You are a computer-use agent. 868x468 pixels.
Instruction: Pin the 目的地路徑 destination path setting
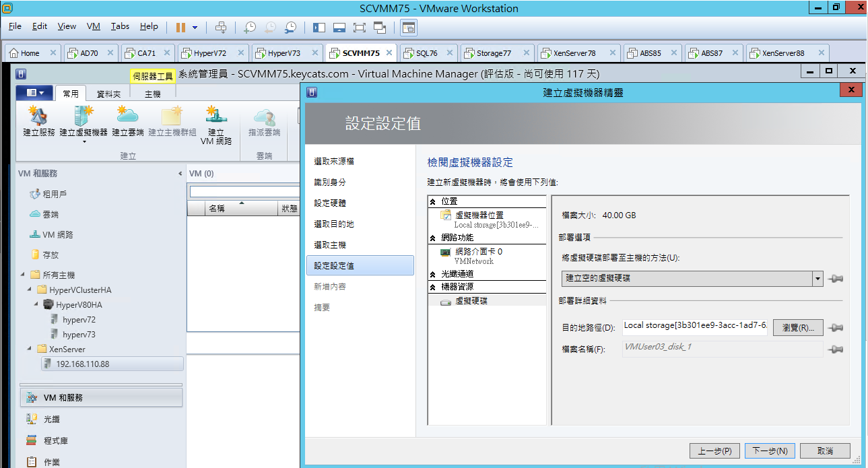click(x=836, y=327)
